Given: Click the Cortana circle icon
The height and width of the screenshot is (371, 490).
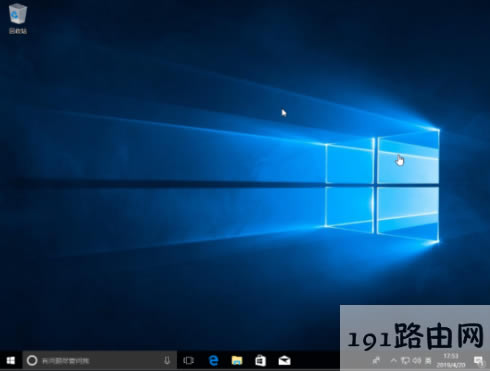Looking at the screenshot, I should click(x=32, y=360).
